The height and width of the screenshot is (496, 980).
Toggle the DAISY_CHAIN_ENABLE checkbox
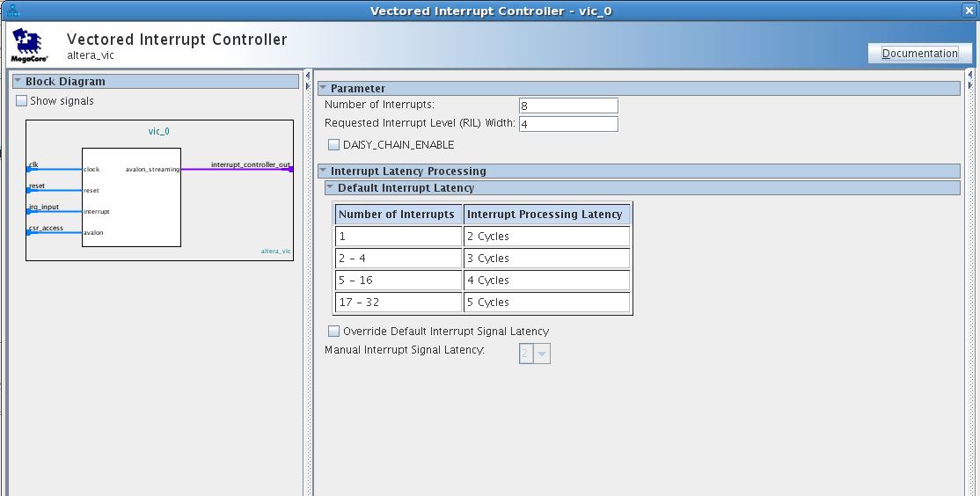(x=333, y=144)
